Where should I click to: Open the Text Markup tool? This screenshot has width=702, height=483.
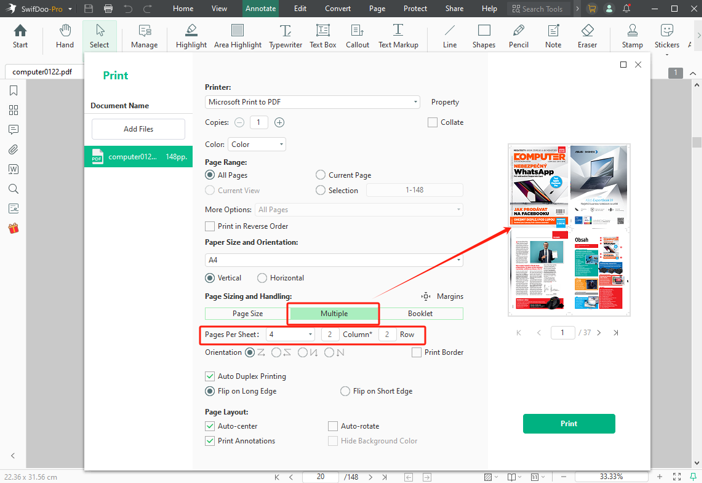pyautogui.click(x=398, y=36)
